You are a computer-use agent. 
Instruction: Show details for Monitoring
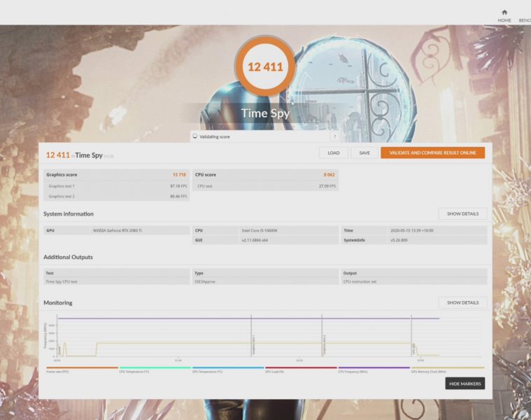pyautogui.click(x=462, y=302)
